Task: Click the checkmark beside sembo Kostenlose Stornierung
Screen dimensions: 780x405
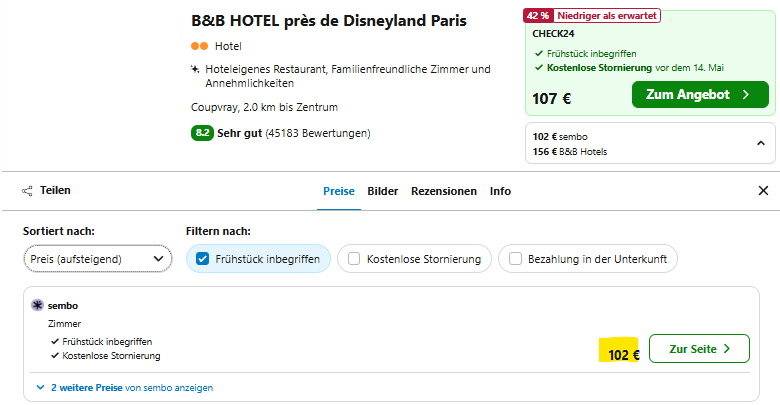Action: [55, 356]
